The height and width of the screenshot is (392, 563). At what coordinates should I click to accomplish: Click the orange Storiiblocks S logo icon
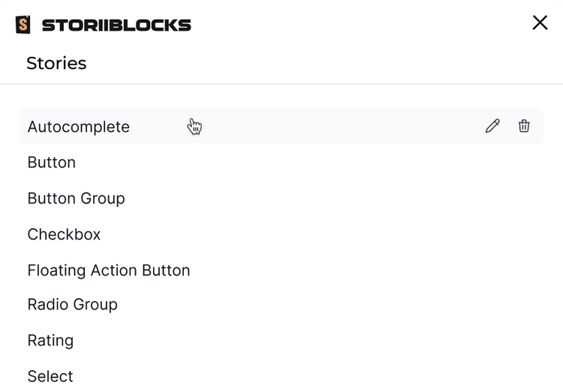click(x=23, y=25)
